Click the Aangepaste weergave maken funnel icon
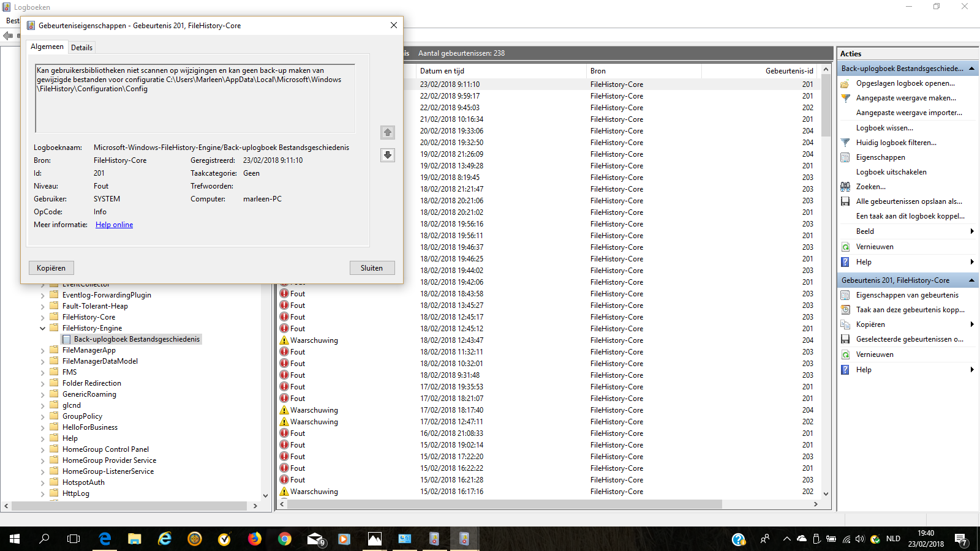The image size is (980, 551). (845, 98)
